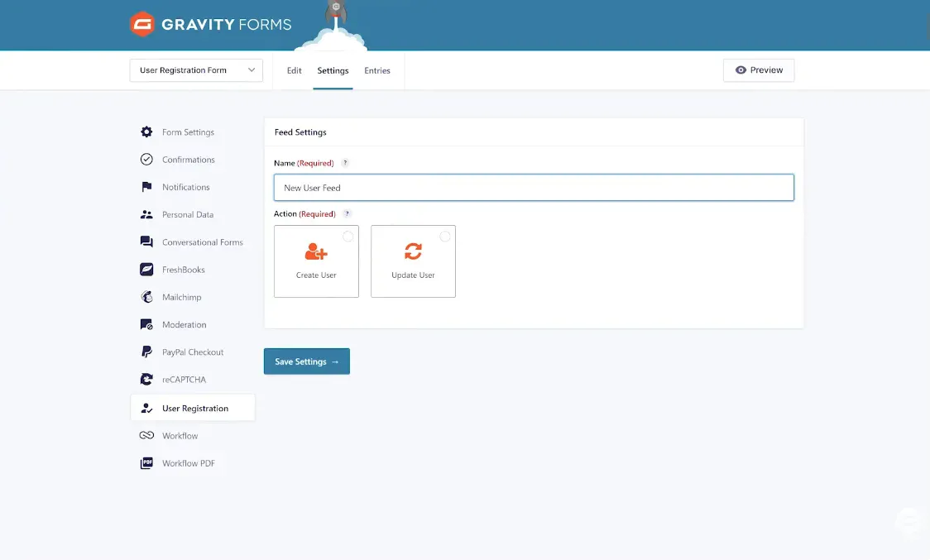930x560 pixels.
Task: Click the Conversational Forms chat icon
Action: (x=146, y=242)
